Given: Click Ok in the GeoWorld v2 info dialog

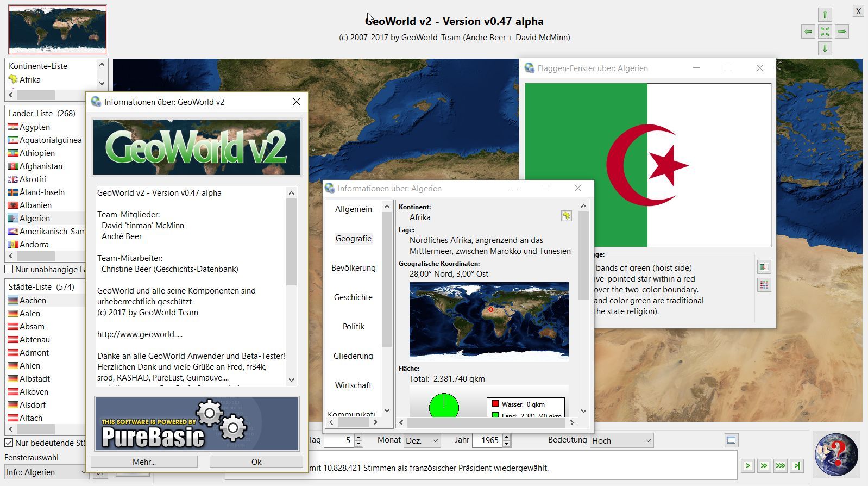Looking at the screenshot, I should click(x=256, y=462).
